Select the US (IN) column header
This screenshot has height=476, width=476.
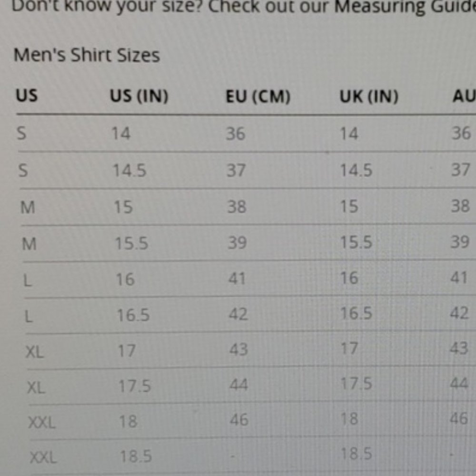[139, 96]
